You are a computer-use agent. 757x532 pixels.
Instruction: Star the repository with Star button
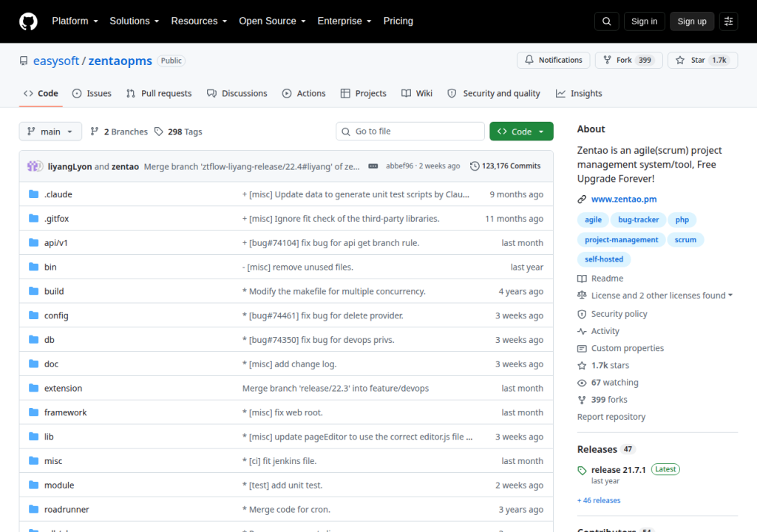703,60
